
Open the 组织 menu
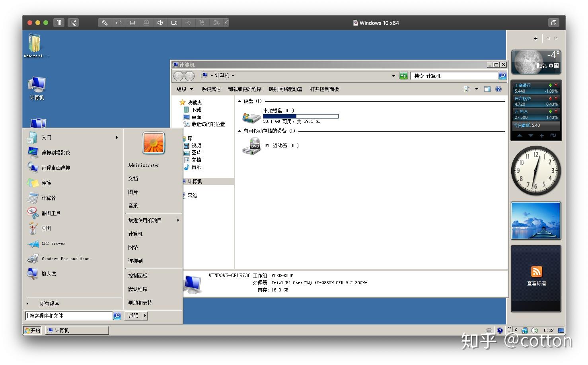pyautogui.click(x=185, y=89)
